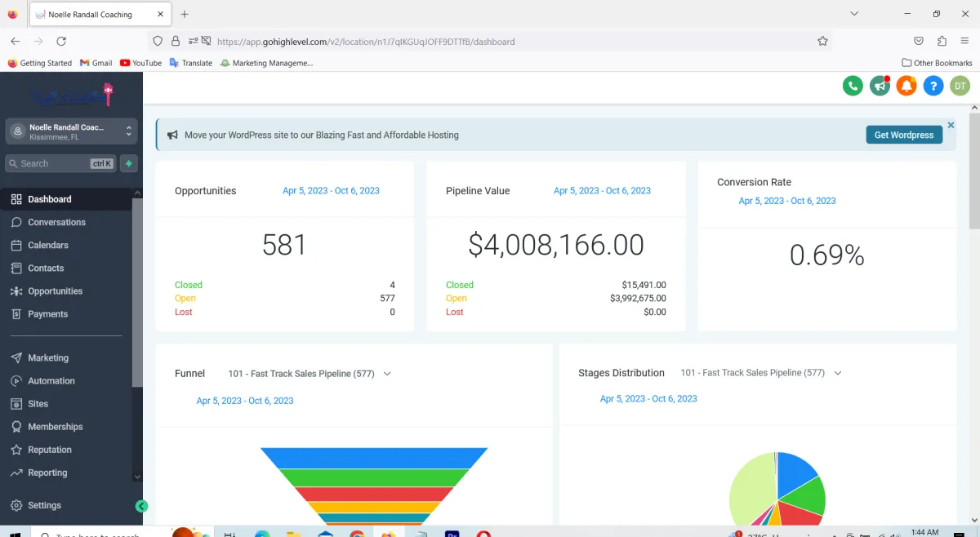
Task: Click the shield tracking protection icon
Action: 158,41
